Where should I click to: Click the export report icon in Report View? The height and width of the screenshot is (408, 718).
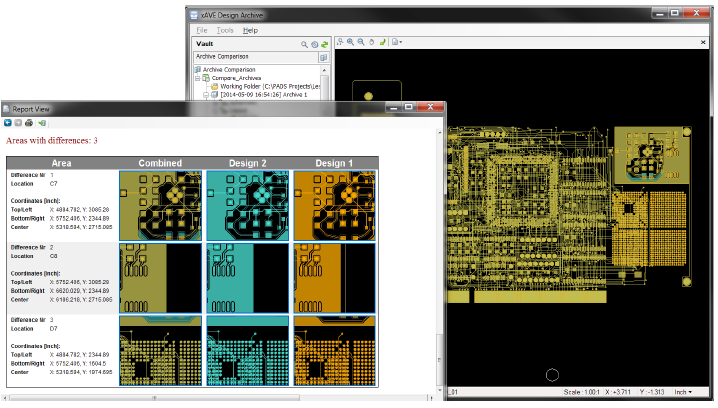coord(42,123)
